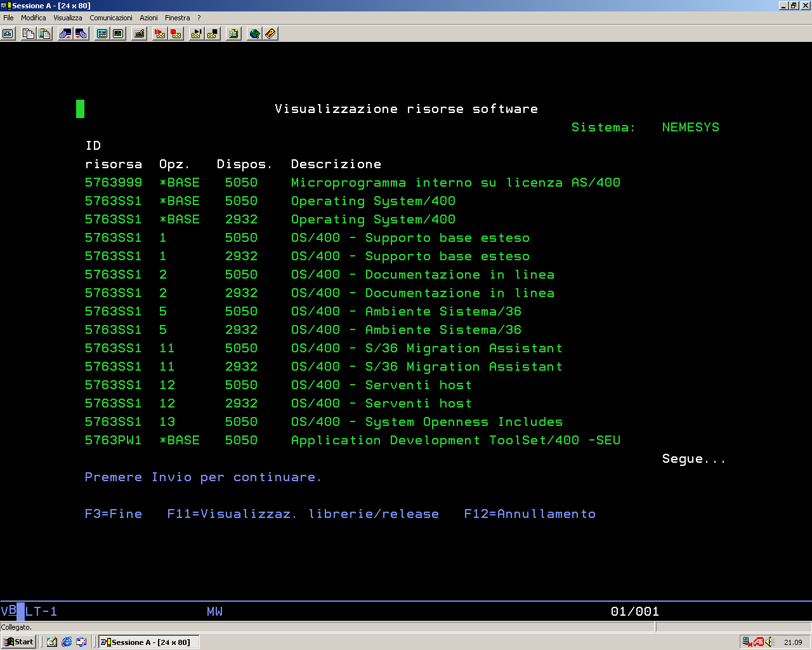Click the taskbar clock showing 21.09
The image size is (812, 650).
[793, 642]
